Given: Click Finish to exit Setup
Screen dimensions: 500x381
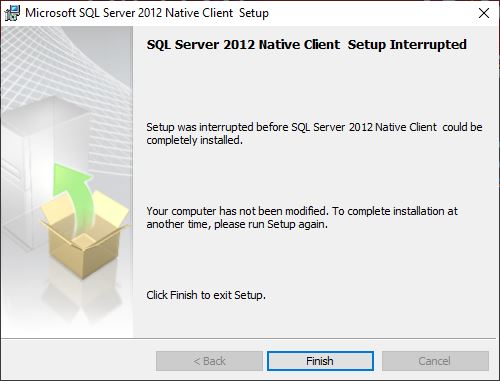Looking at the screenshot, I should 320,361.
